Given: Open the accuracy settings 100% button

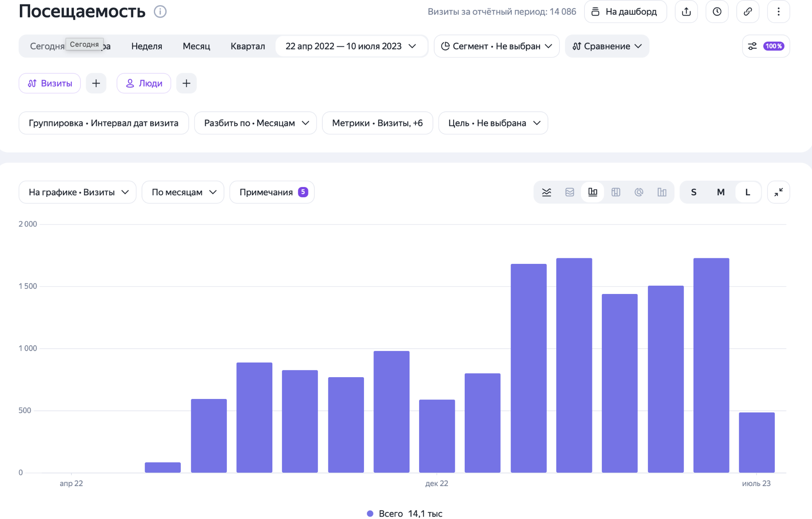Looking at the screenshot, I should (766, 46).
